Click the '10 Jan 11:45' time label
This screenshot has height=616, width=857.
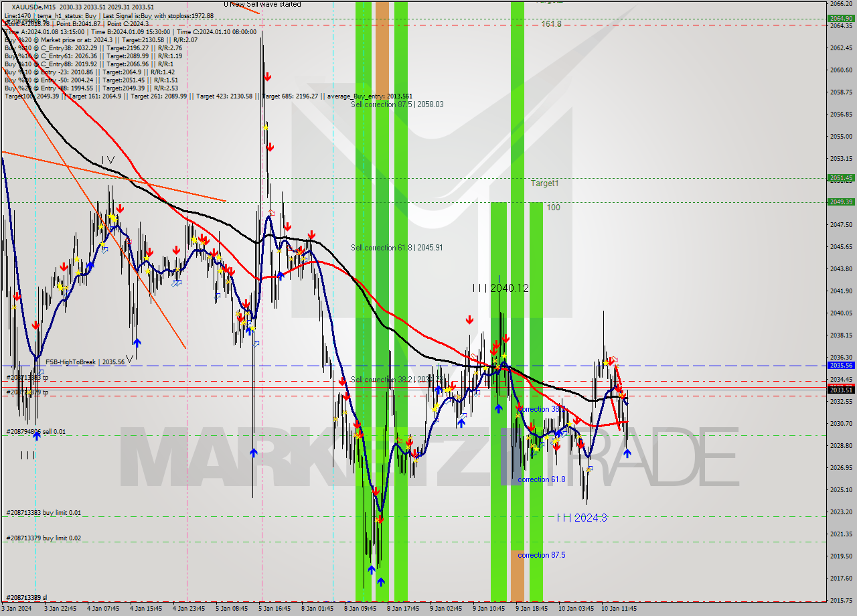pyautogui.click(x=619, y=609)
